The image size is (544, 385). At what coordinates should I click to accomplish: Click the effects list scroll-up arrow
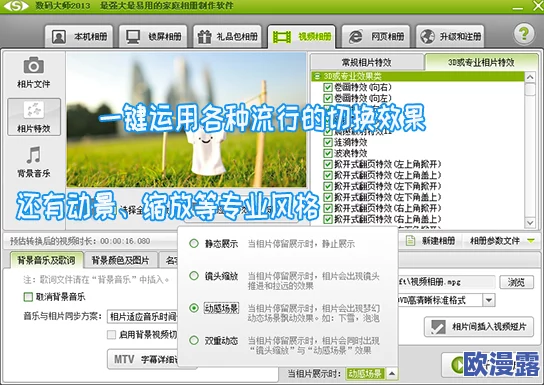point(530,77)
